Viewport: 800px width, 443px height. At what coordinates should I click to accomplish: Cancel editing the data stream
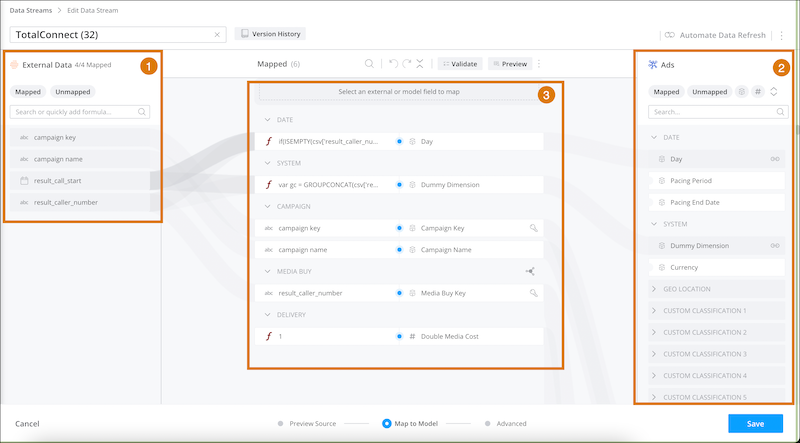click(x=27, y=424)
